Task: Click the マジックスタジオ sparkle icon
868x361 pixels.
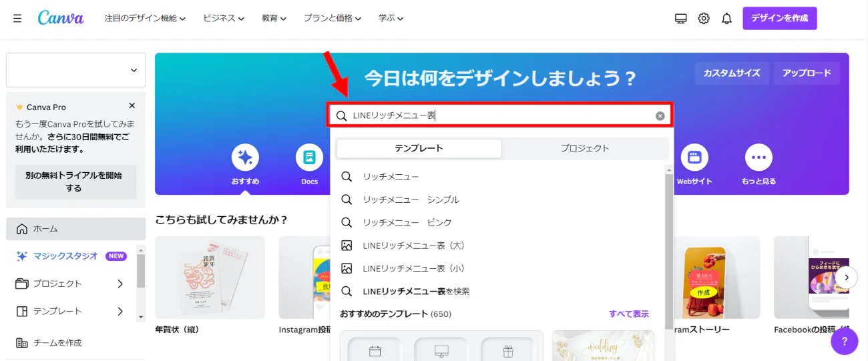Action: coord(22,256)
